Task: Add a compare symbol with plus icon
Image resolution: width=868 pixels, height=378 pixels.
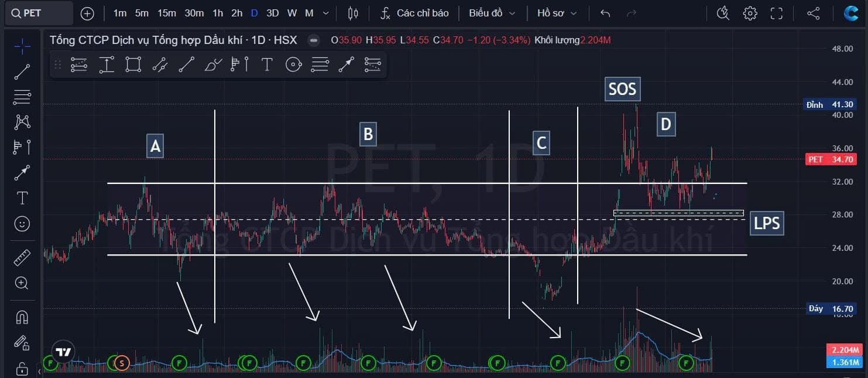Action: 87,13
